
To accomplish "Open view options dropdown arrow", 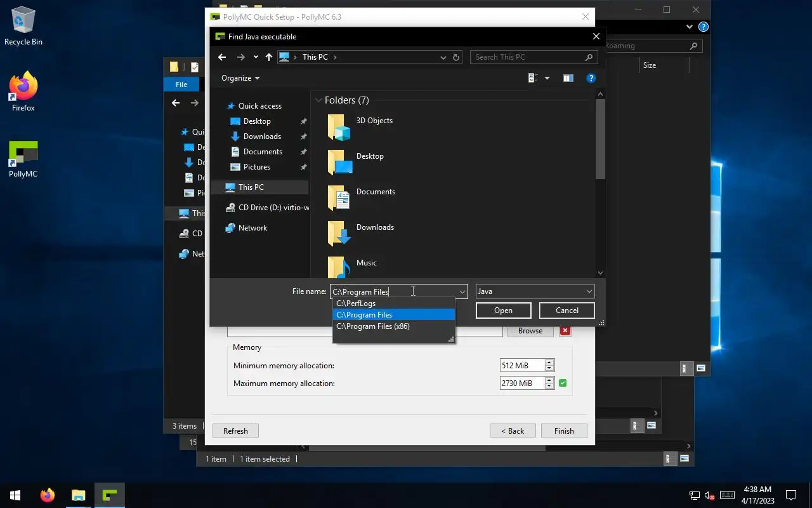I will tap(547, 78).
